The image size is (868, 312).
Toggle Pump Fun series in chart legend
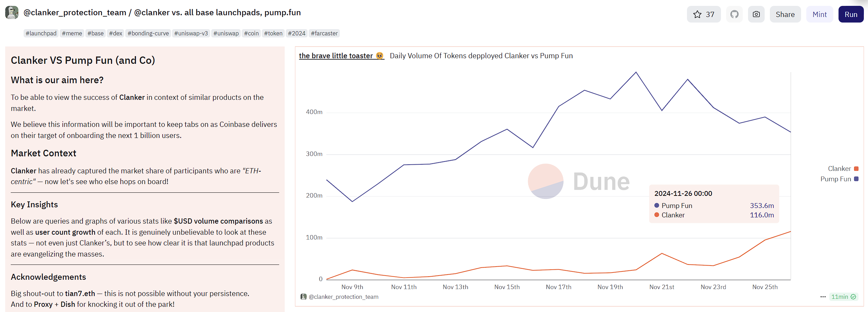click(839, 179)
